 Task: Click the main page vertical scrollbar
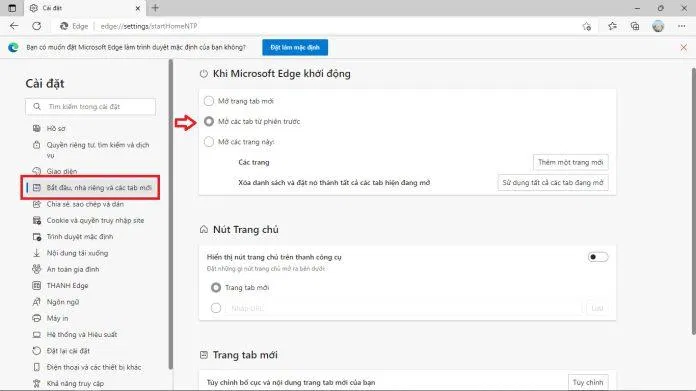[x=693, y=201]
